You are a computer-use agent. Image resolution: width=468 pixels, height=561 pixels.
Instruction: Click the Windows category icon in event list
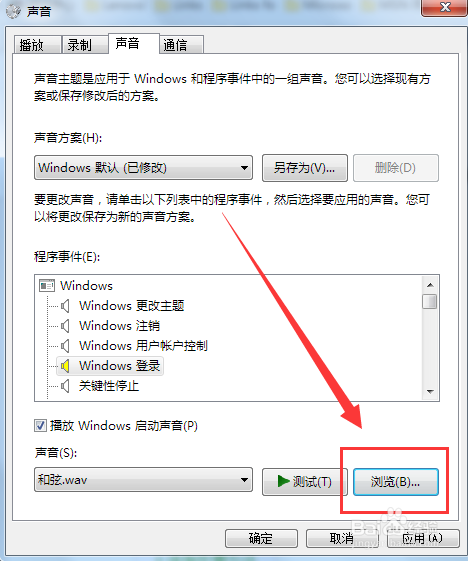47,286
